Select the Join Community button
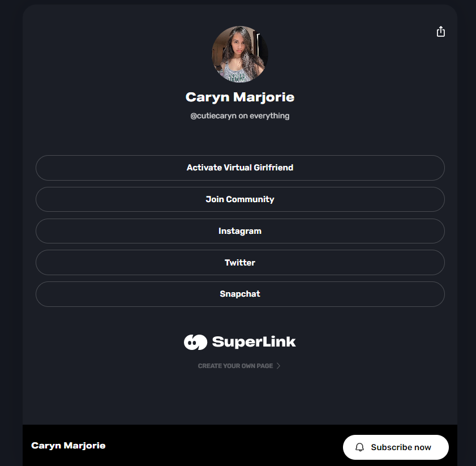476x466 pixels. pyautogui.click(x=240, y=199)
